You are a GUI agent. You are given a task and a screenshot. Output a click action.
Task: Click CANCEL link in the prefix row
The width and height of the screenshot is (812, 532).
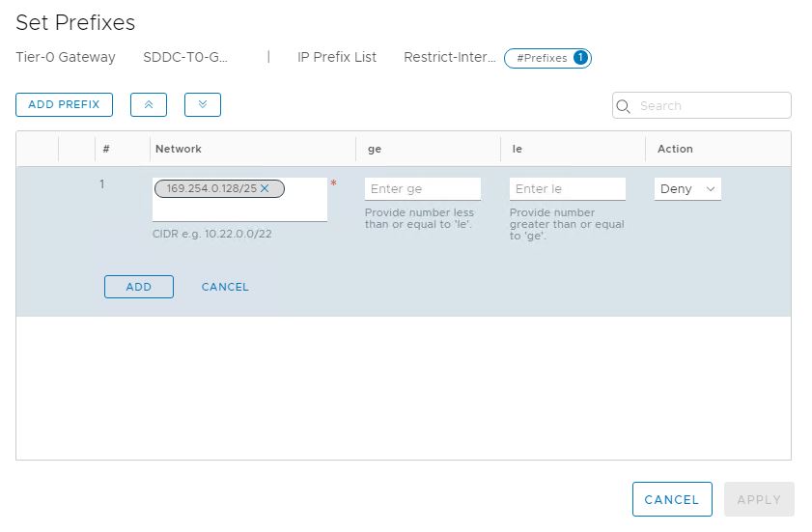pos(225,287)
